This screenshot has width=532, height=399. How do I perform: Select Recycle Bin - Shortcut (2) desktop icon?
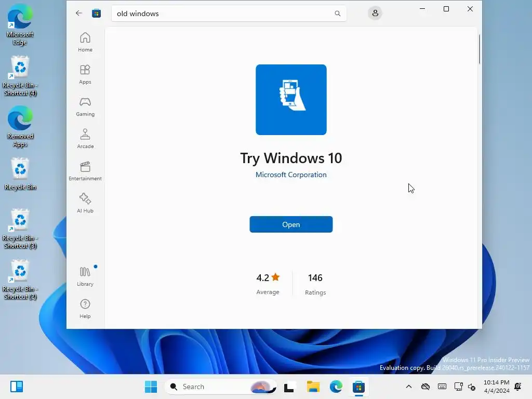click(x=20, y=280)
